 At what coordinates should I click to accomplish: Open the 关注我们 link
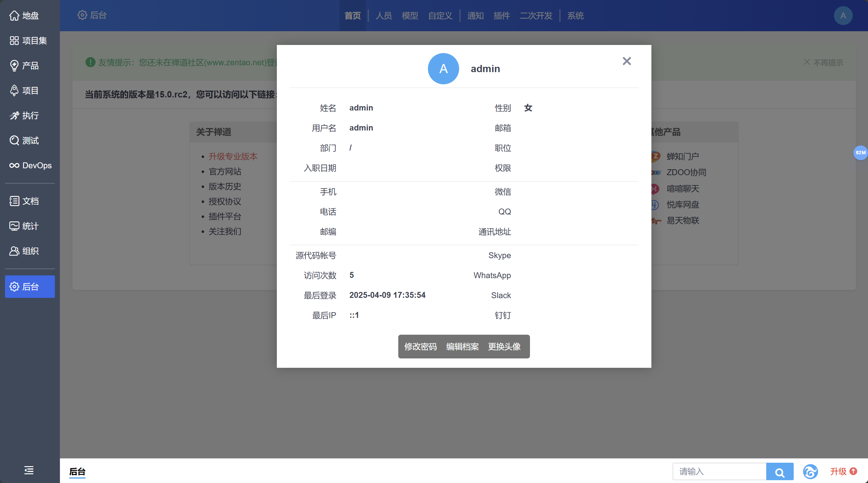(x=225, y=232)
